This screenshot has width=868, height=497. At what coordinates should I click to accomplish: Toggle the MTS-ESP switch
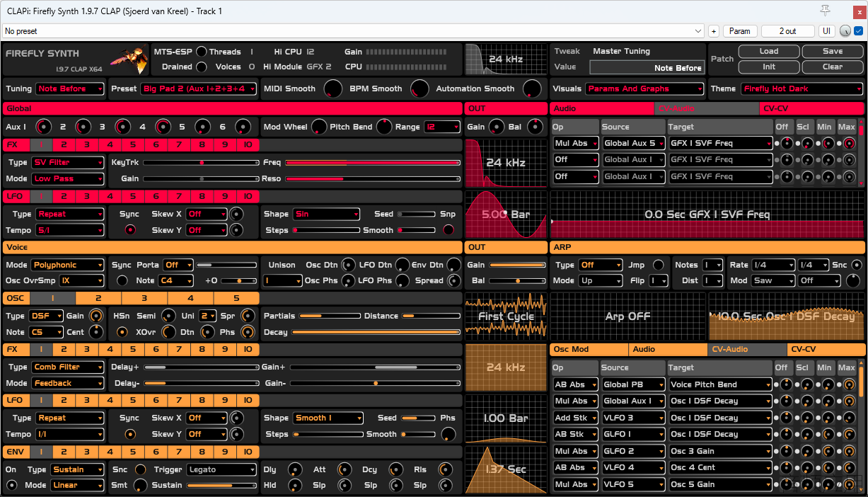pyautogui.click(x=202, y=52)
